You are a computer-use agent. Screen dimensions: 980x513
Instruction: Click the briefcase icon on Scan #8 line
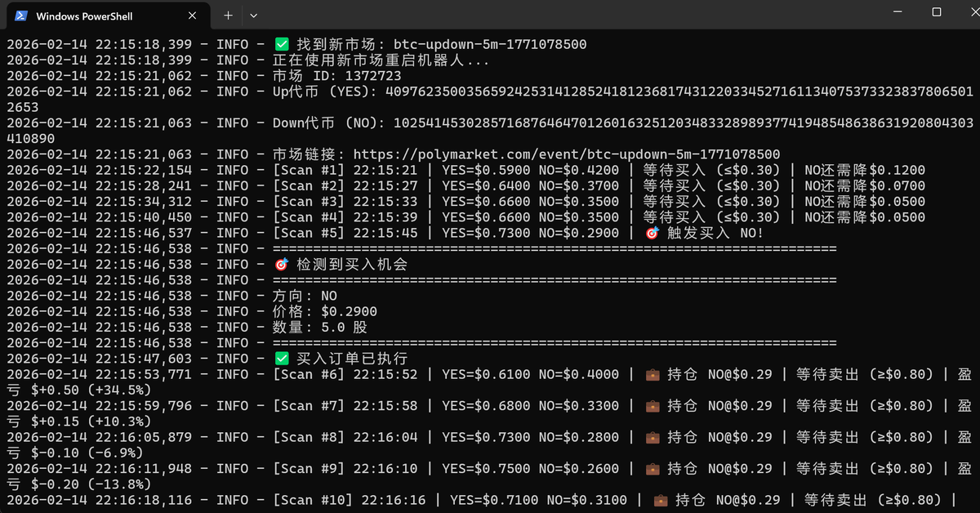pos(652,437)
